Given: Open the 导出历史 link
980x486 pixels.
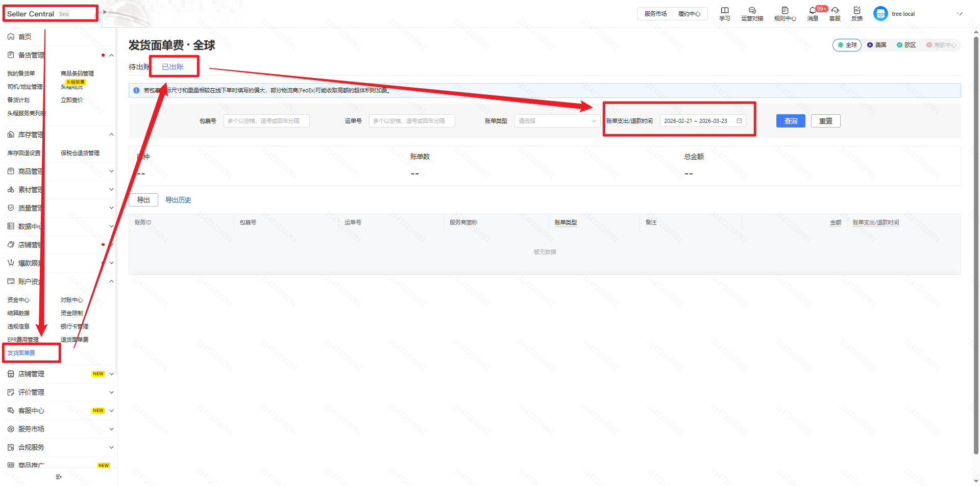Looking at the screenshot, I should pos(178,200).
